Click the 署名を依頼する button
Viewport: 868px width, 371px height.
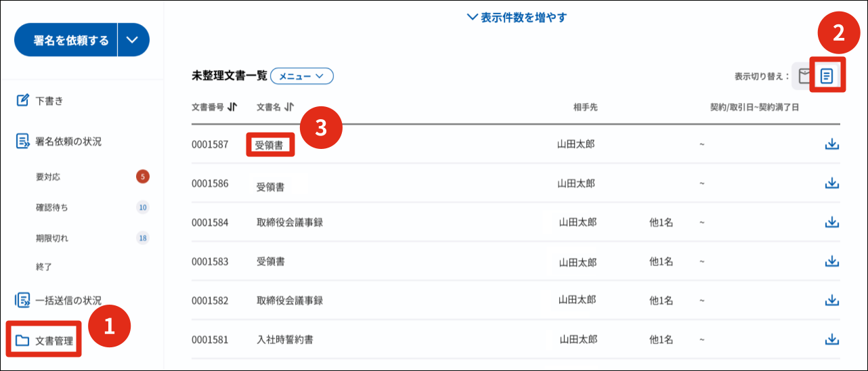[x=66, y=40]
